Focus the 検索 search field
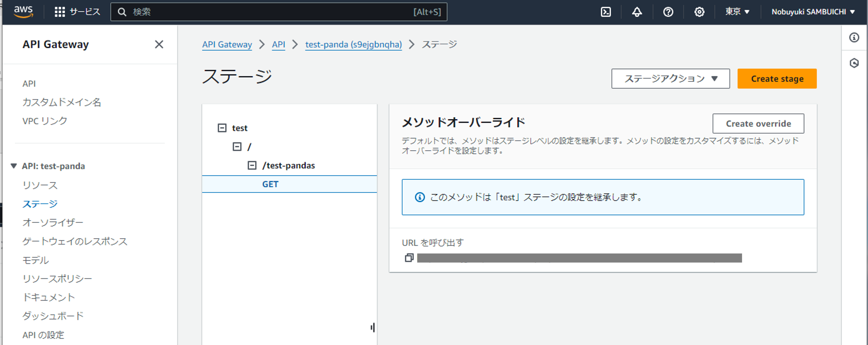868x345 pixels. point(279,12)
